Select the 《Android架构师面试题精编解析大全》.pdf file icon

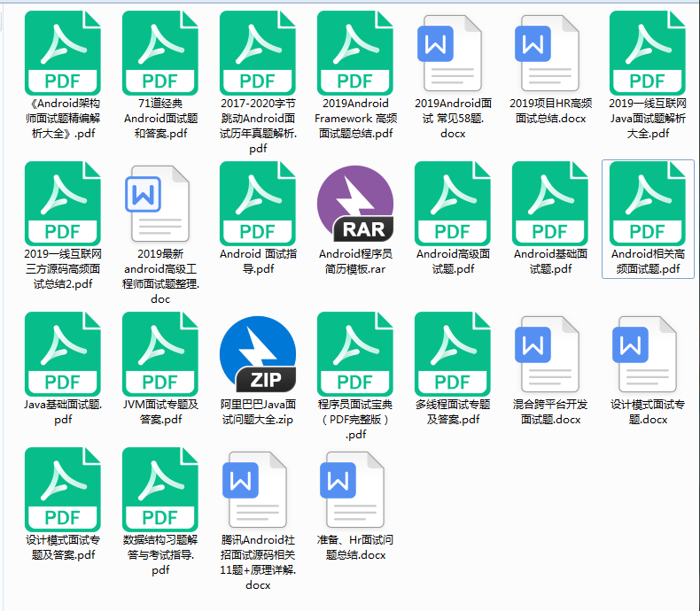(63, 53)
